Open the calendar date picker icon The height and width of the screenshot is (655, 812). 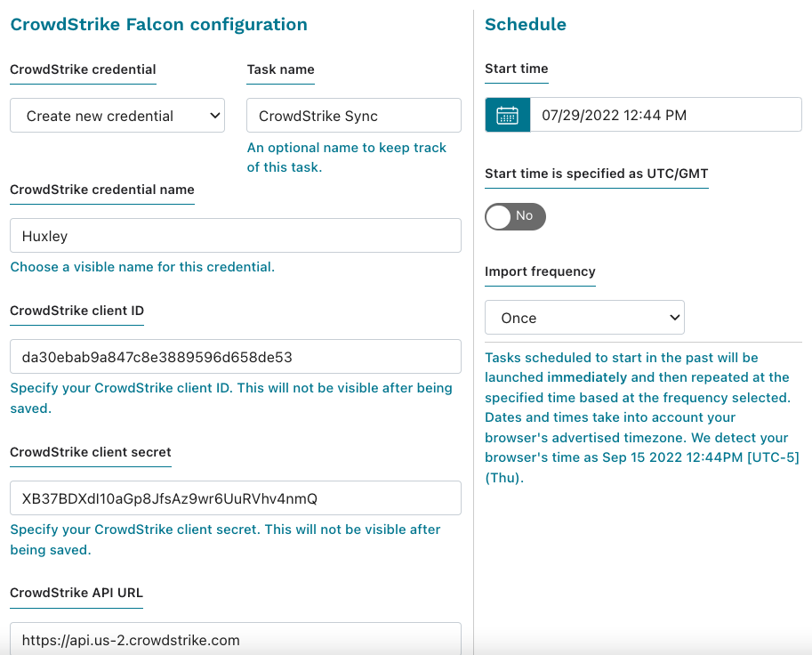[x=506, y=114]
